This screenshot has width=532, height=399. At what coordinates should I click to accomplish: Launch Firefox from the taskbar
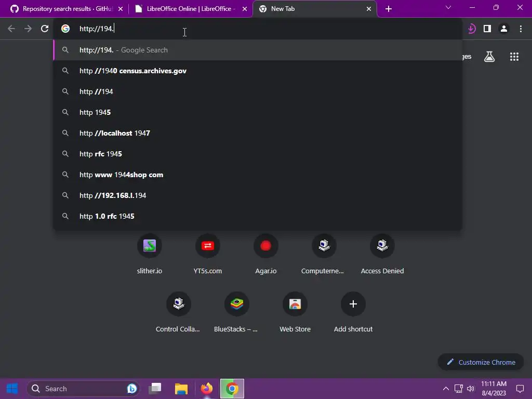point(206,389)
